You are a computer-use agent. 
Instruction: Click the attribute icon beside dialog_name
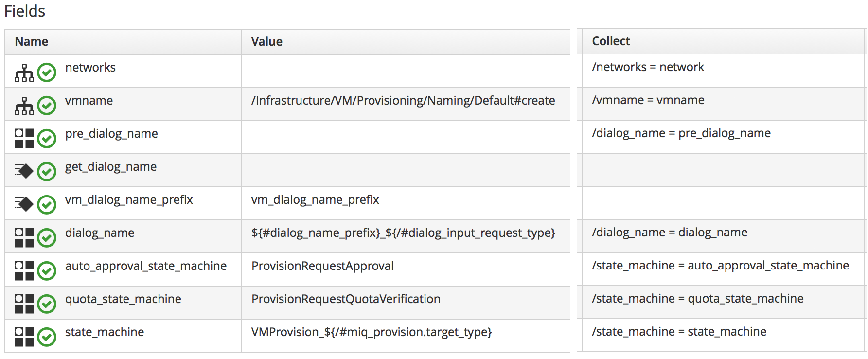click(x=24, y=237)
